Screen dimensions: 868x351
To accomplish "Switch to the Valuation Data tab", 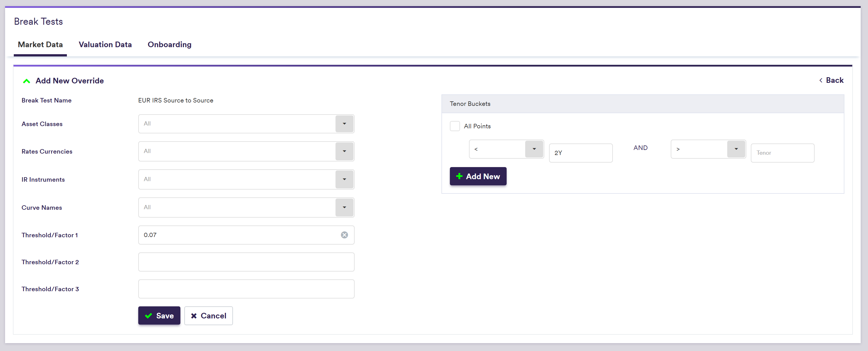I will pyautogui.click(x=105, y=44).
